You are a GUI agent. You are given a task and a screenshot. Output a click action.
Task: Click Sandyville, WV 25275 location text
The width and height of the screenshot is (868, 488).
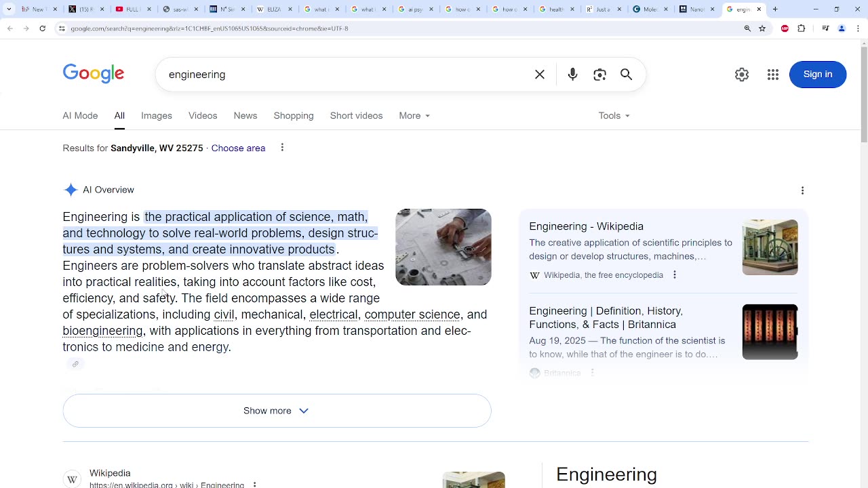[x=157, y=148]
